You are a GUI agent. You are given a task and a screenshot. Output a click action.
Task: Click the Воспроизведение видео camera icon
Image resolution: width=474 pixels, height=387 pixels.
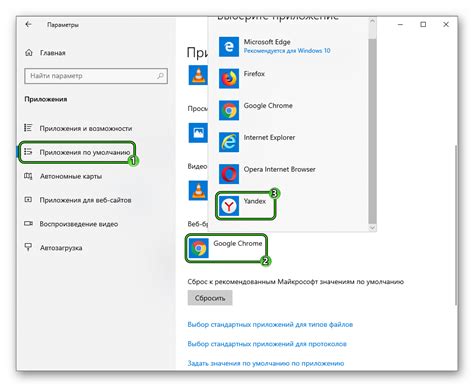[x=28, y=224]
